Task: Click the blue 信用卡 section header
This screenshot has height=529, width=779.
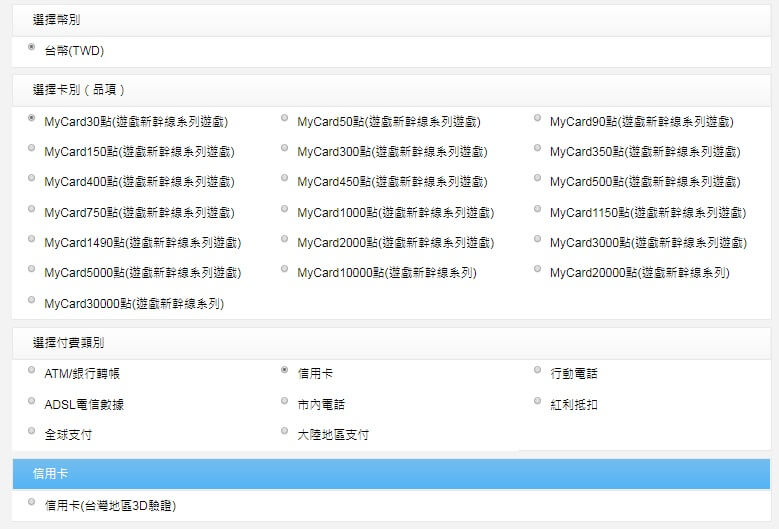Action: (391, 474)
